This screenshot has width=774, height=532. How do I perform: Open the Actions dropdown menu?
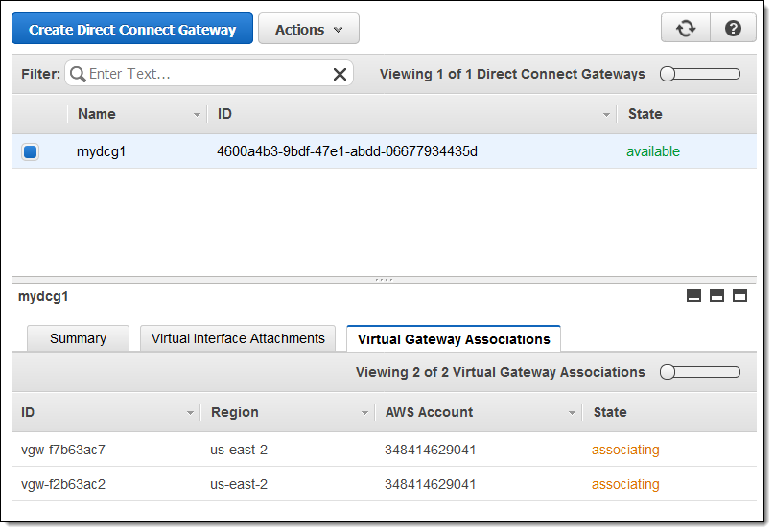tap(309, 30)
